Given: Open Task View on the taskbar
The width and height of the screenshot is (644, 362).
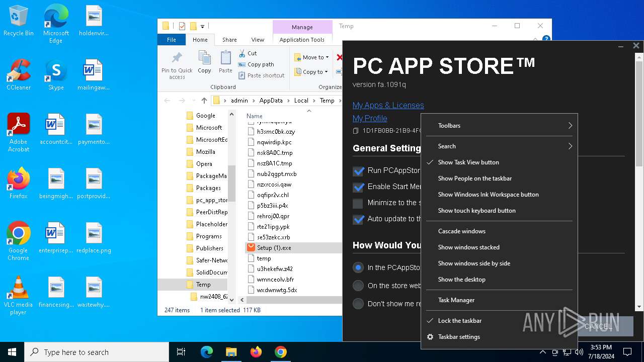Looking at the screenshot, I should (x=181, y=352).
